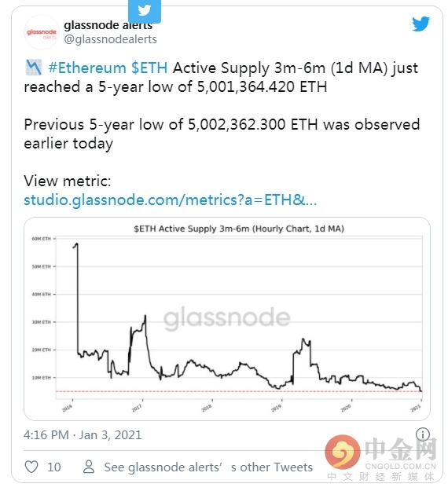
Task: Click the CNGOLD watermark logo
Action: (x=380, y=458)
